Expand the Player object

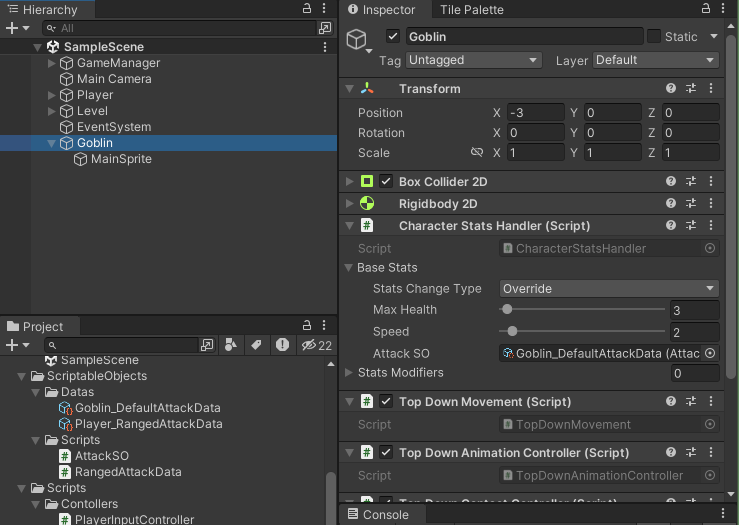pos(52,95)
